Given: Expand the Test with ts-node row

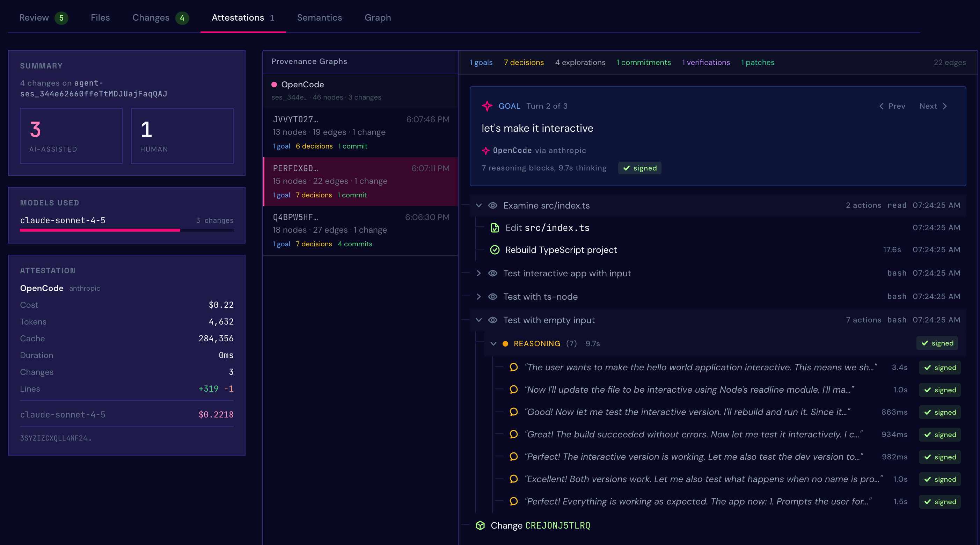Looking at the screenshot, I should point(479,297).
